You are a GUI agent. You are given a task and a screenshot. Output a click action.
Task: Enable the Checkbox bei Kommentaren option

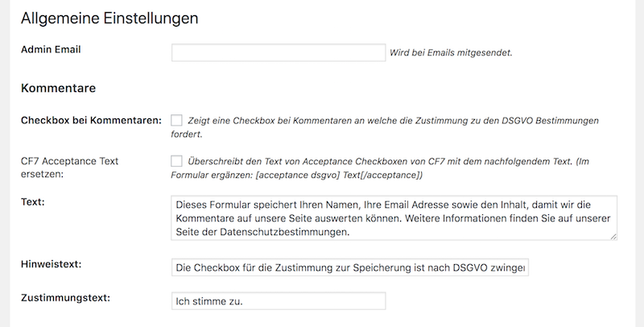pyautogui.click(x=176, y=120)
